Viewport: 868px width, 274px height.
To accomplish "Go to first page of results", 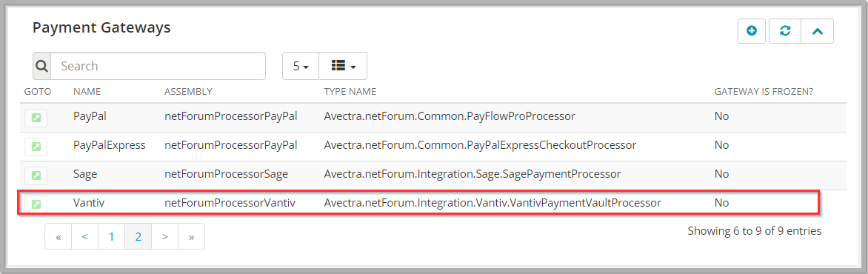I will (x=58, y=236).
